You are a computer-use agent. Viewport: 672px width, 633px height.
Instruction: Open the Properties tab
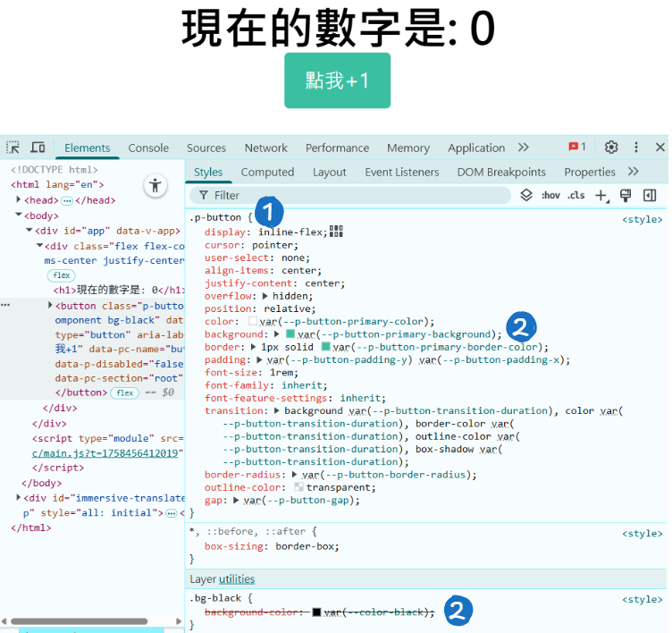coord(590,172)
